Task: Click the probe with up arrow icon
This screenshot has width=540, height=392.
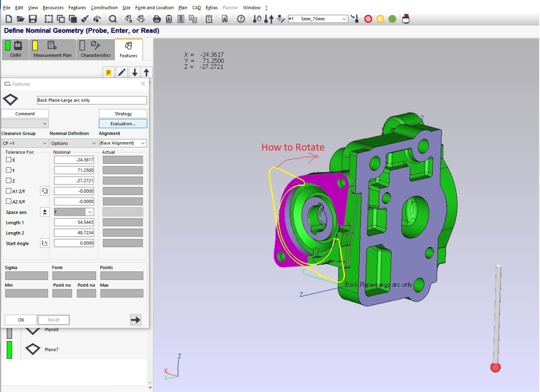Action: pos(269,19)
